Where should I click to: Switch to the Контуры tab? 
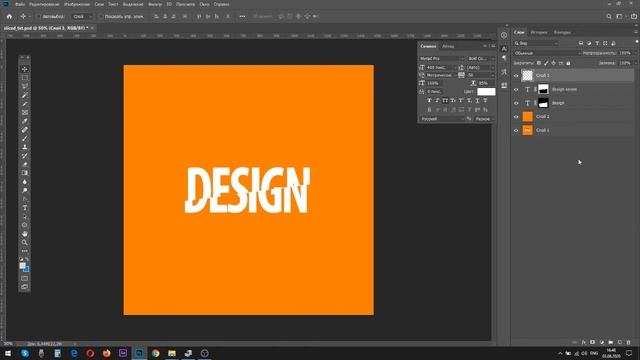coord(562,32)
